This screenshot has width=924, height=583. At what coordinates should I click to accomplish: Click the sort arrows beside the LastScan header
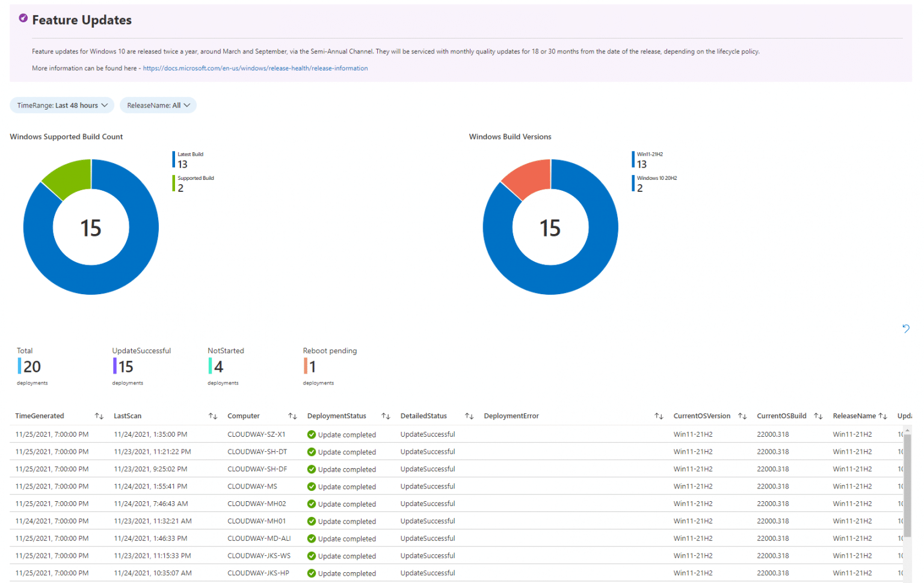(x=213, y=416)
